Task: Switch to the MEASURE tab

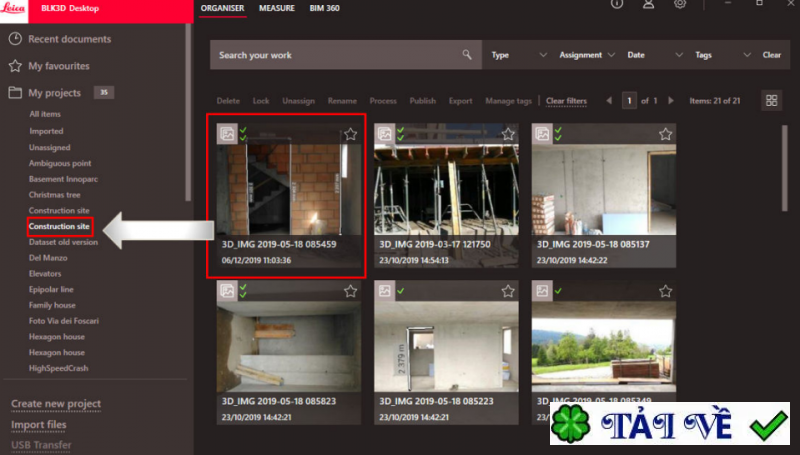Action: [x=276, y=7]
